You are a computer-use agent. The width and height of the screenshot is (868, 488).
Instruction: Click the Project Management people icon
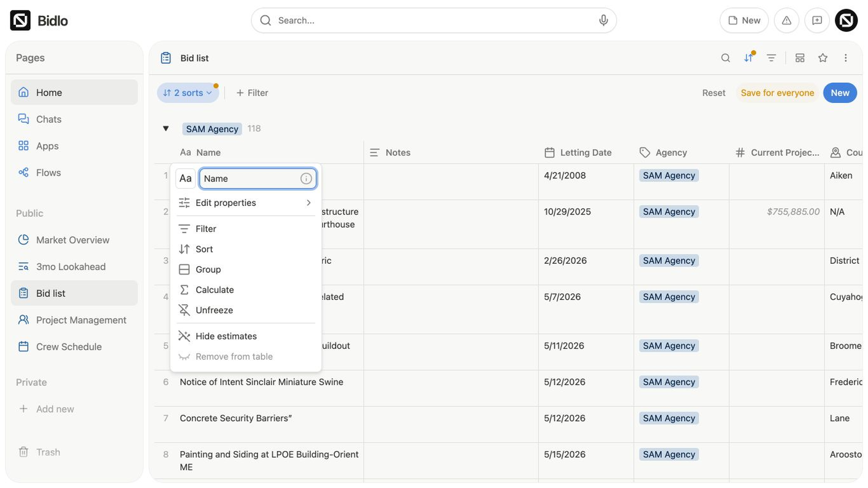point(24,319)
